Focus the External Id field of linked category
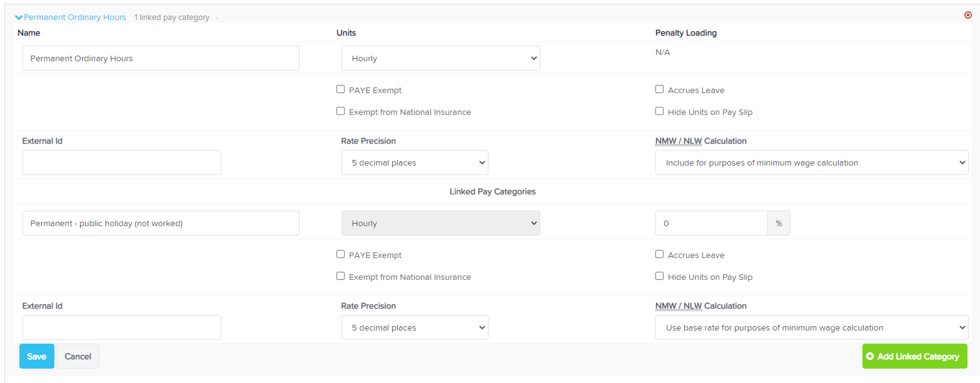 pos(122,327)
